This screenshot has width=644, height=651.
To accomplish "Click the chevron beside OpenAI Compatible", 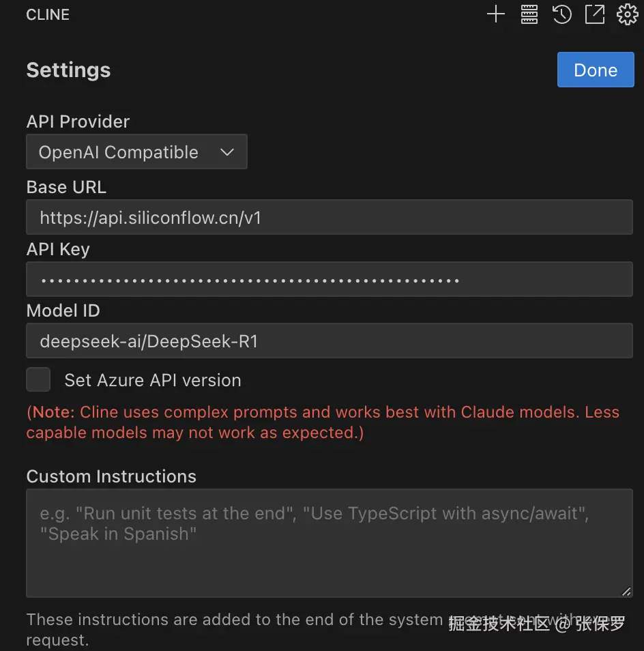I will pos(227,152).
